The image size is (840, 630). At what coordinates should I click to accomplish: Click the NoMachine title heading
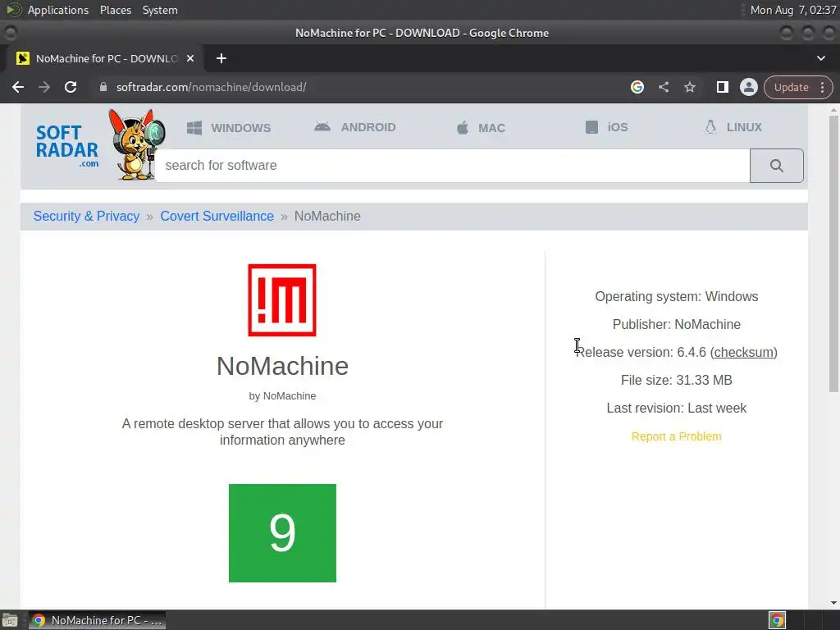click(282, 367)
